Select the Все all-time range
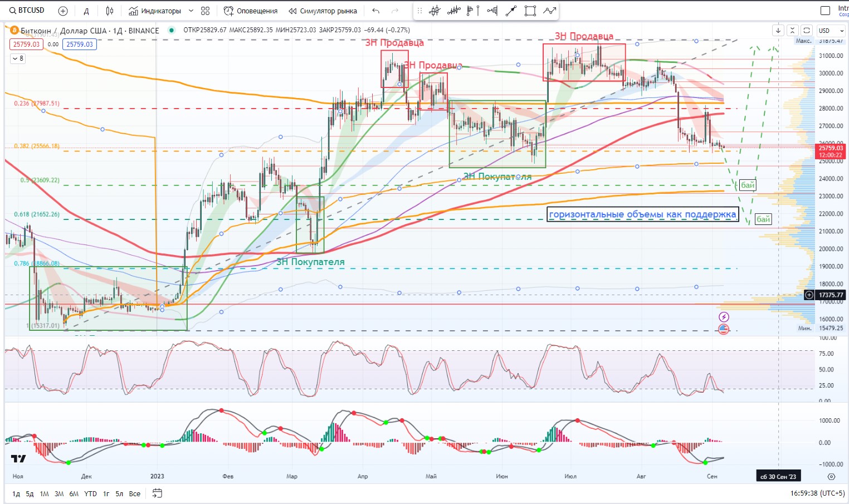The height and width of the screenshot is (504, 849). pos(135,494)
